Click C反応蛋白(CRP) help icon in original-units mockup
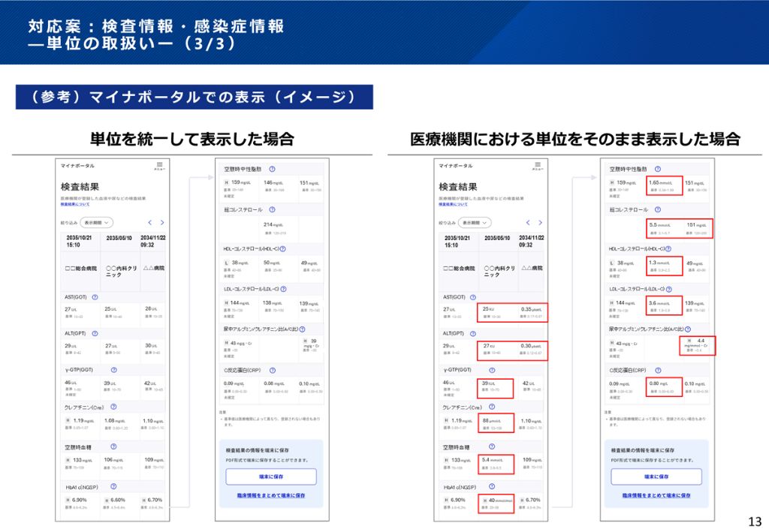This screenshot has width=769, height=532. coord(658,371)
